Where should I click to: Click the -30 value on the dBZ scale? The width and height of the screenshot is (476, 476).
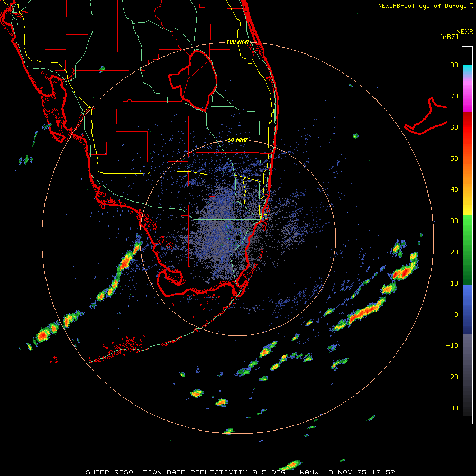452,408
